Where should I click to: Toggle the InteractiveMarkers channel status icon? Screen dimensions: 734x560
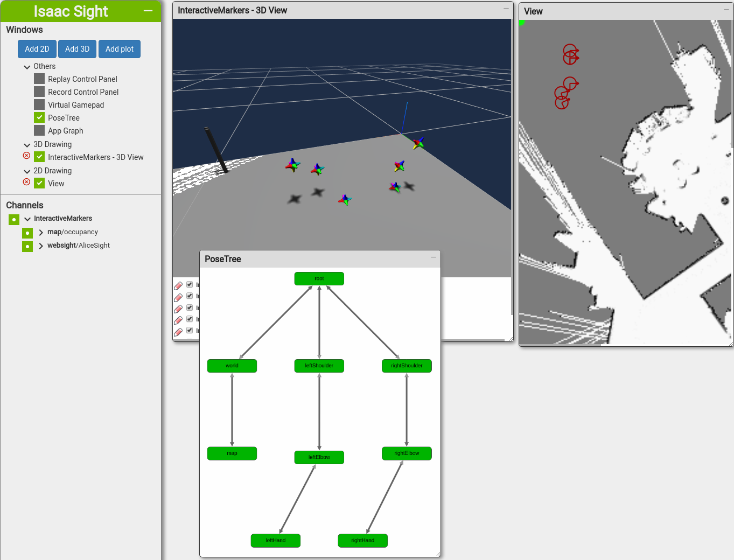pos(14,219)
